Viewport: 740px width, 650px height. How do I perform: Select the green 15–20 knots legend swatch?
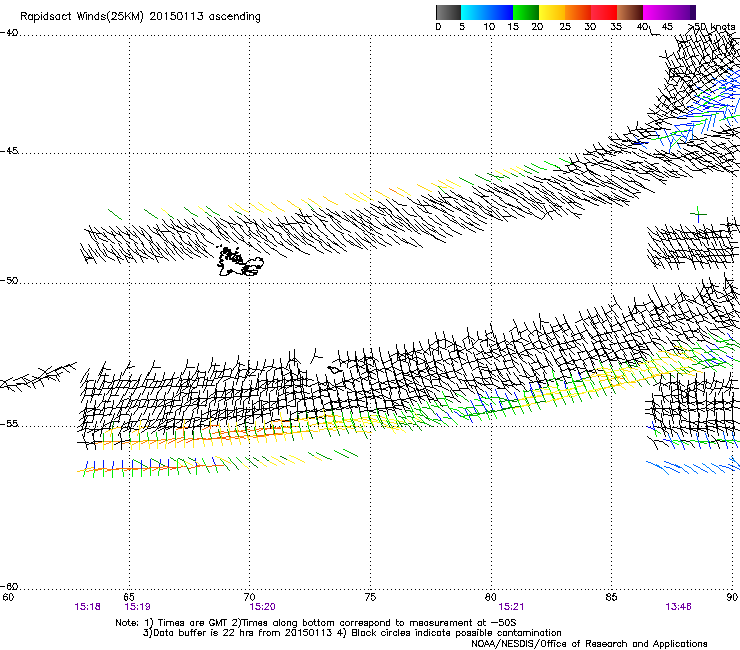[x=526, y=12]
